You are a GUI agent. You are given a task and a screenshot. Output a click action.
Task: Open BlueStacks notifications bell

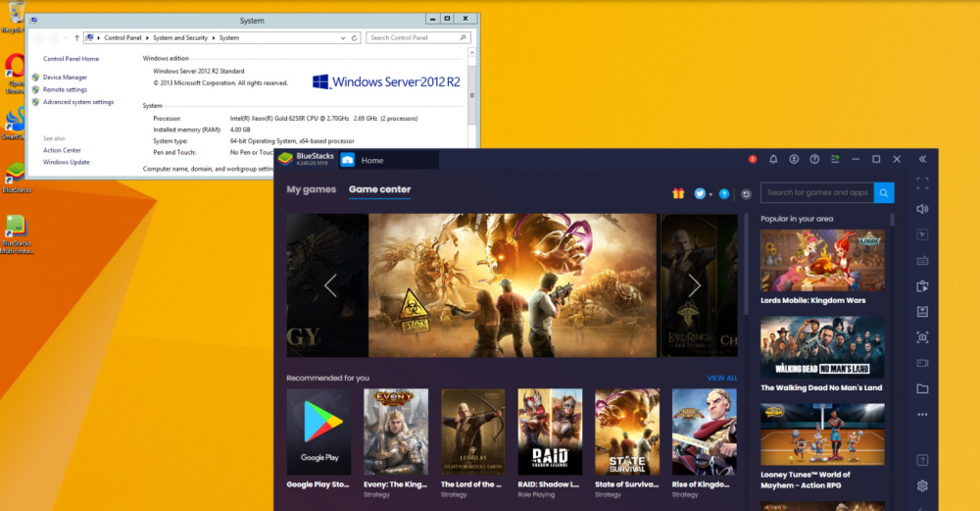click(x=773, y=160)
